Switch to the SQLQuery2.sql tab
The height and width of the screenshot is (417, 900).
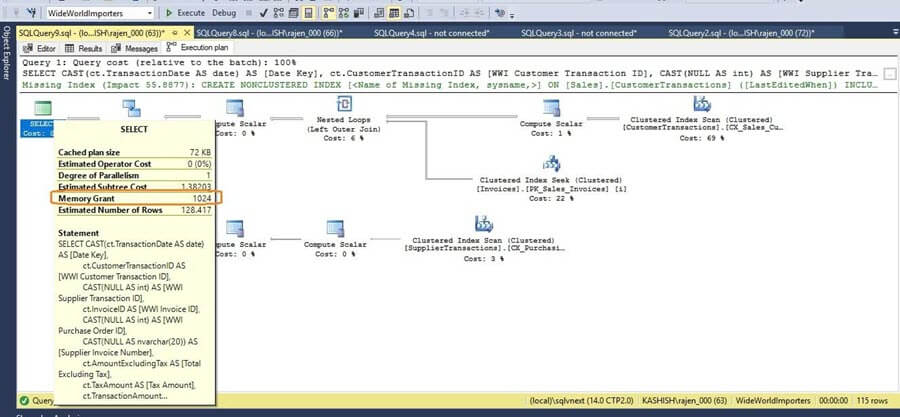[x=742, y=33]
